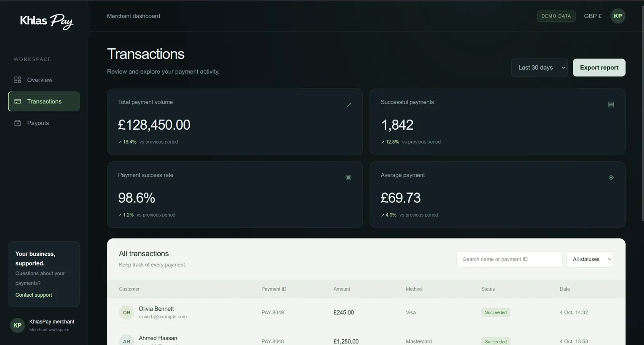Click the DEMO DATA badge
644x345 pixels.
[x=556, y=16]
